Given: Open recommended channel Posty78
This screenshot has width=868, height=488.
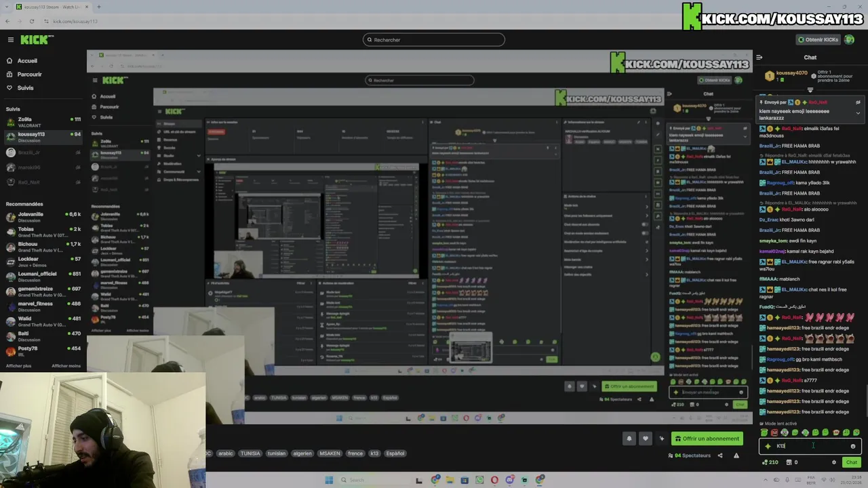Looking at the screenshot, I should pos(43,351).
